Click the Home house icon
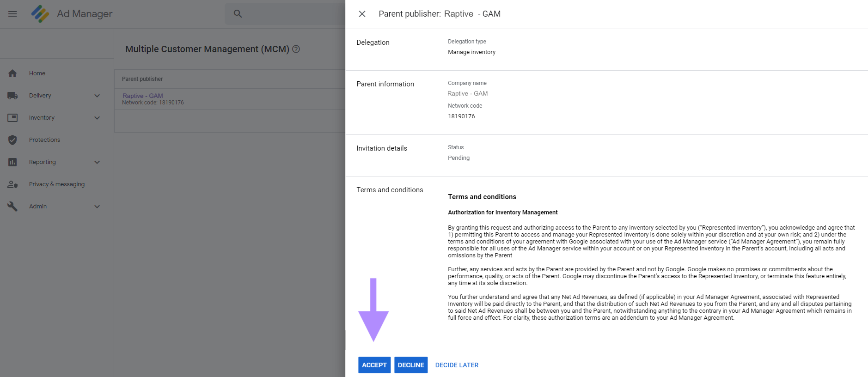868x377 pixels. [x=12, y=73]
